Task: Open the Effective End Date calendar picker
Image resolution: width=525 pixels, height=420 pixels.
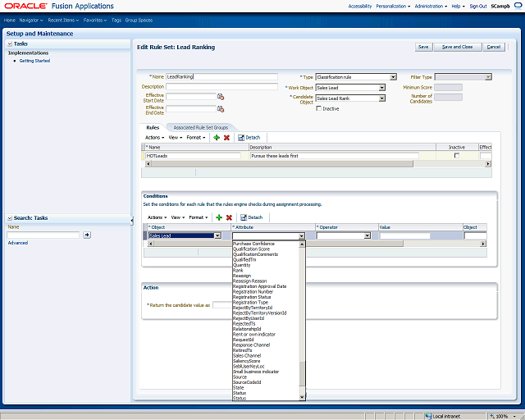Action: coord(221,109)
